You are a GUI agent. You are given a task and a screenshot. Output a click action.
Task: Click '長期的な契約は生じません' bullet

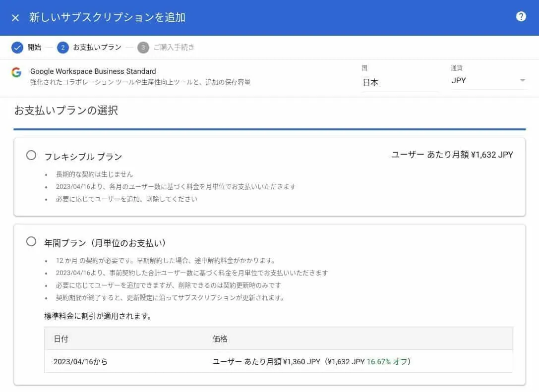coord(94,174)
